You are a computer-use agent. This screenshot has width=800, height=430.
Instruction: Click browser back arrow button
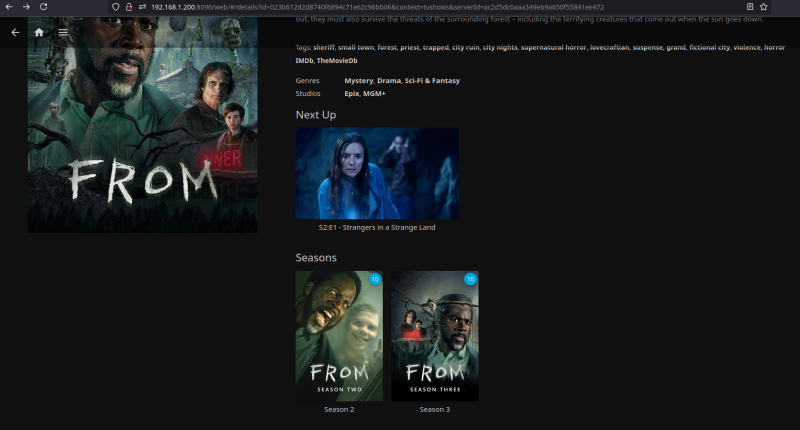click(9, 7)
